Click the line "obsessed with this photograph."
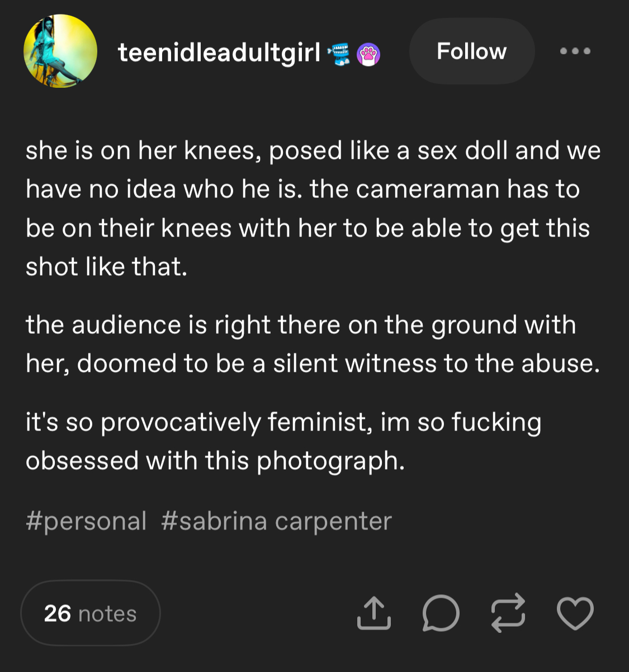Screen dimensions: 629x672 point(215,461)
